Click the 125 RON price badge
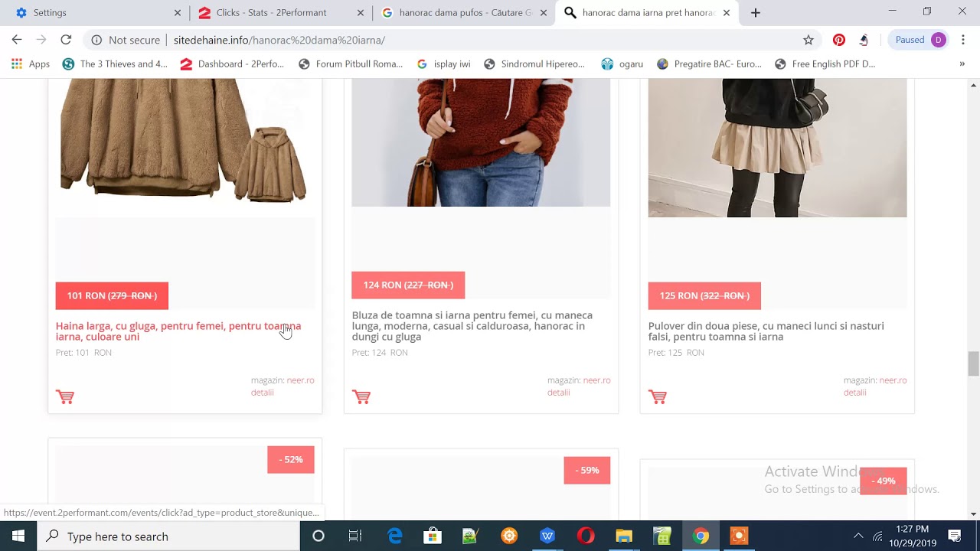The width and height of the screenshot is (980, 551). pyautogui.click(x=704, y=295)
